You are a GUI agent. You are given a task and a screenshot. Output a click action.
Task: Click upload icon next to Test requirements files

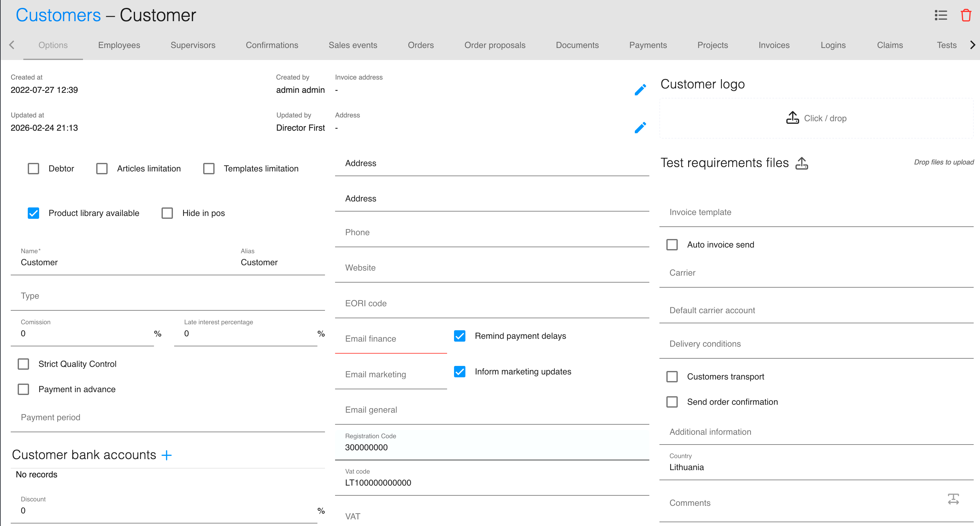802,163
